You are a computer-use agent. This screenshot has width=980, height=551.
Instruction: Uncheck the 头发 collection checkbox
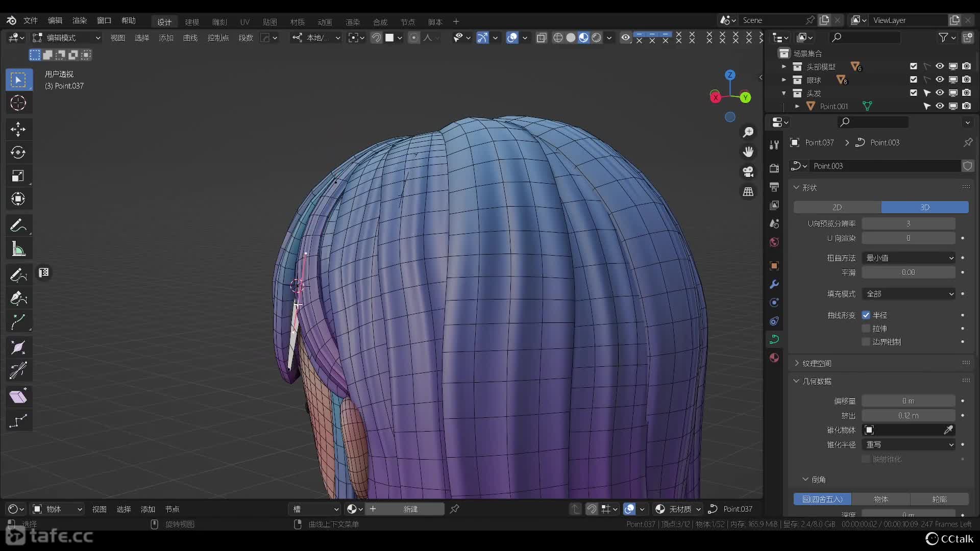click(x=914, y=93)
